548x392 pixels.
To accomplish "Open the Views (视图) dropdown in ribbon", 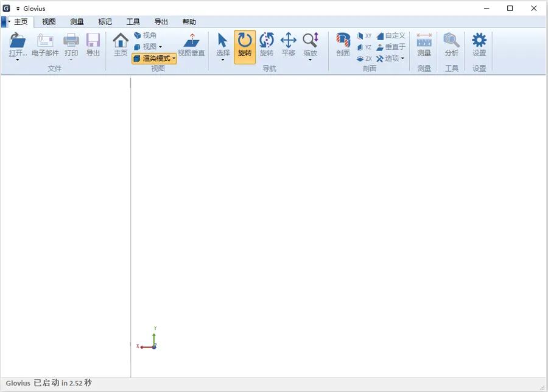I will click(148, 46).
